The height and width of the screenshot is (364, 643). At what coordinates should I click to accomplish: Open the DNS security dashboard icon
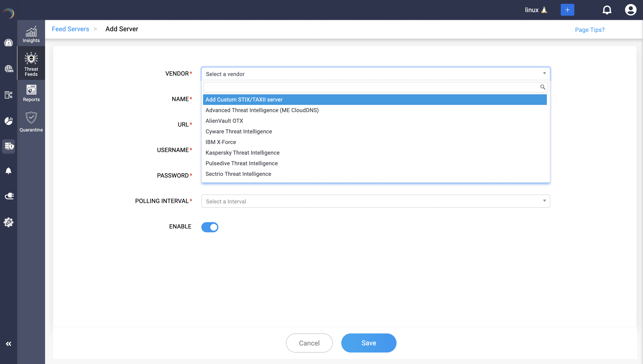coord(9,69)
